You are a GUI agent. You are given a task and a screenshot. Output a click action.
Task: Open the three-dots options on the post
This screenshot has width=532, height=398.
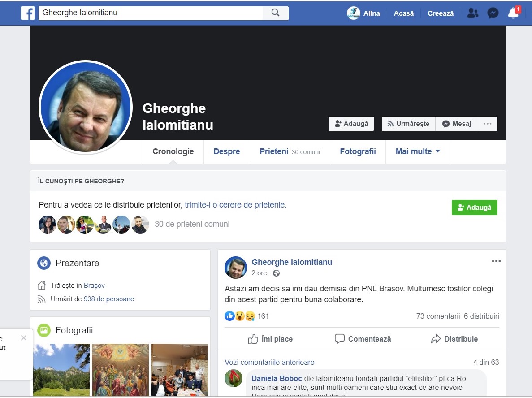[496, 261]
